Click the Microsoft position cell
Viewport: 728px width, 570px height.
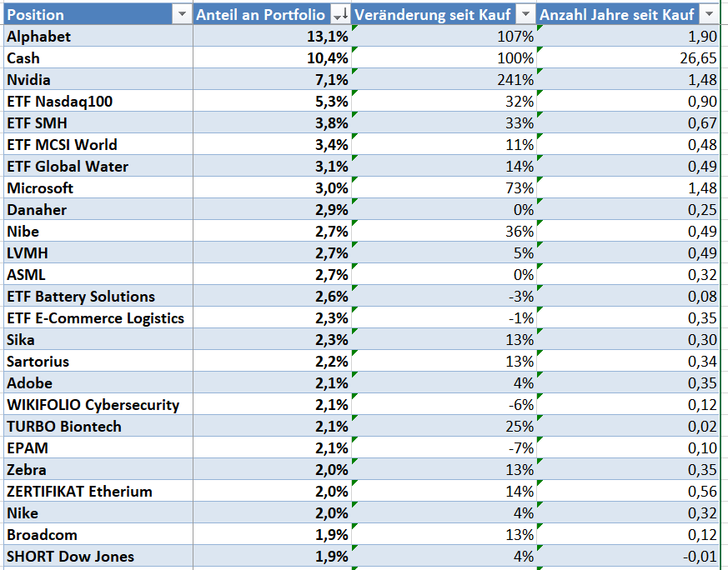tap(97, 188)
